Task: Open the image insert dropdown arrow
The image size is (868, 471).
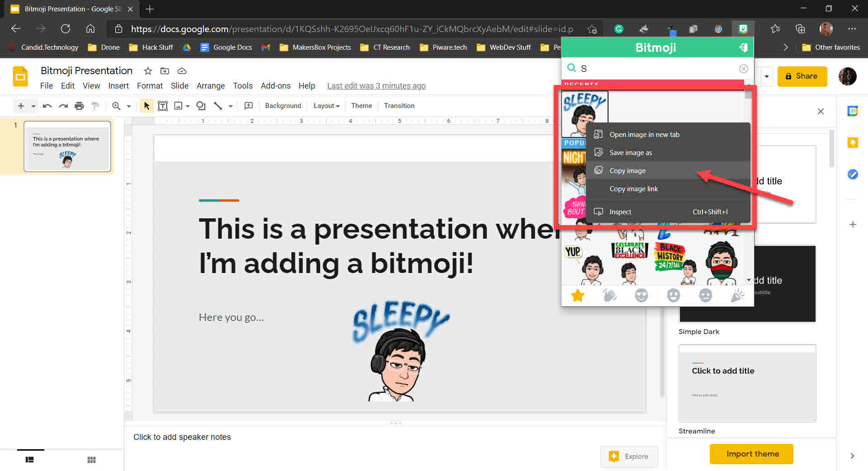Action: click(x=188, y=106)
